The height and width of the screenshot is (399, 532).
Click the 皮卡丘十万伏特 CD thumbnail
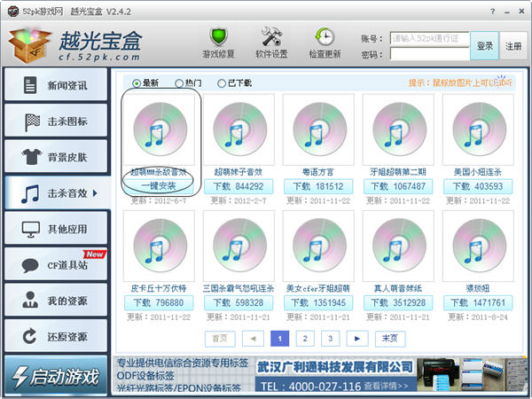(159, 246)
